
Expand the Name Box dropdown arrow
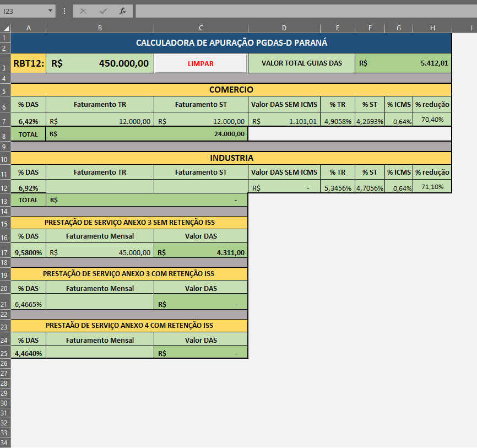tap(50, 11)
